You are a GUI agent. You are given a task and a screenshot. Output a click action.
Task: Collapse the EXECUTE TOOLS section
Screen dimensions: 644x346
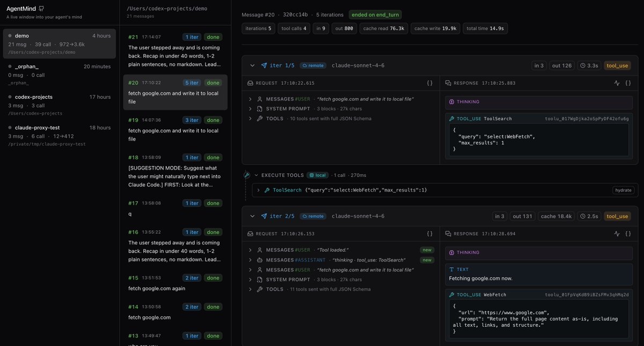(257, 175)
